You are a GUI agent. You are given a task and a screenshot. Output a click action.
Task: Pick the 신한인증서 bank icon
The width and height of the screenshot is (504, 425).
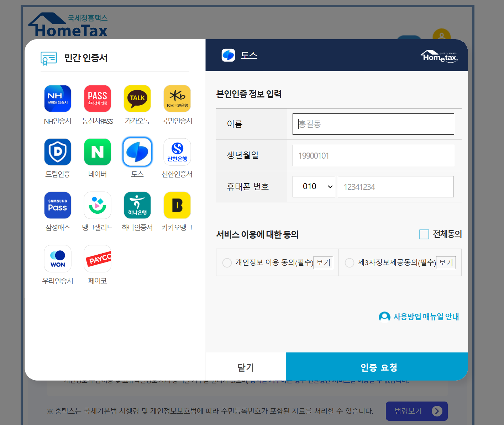(x=177, y=152)
